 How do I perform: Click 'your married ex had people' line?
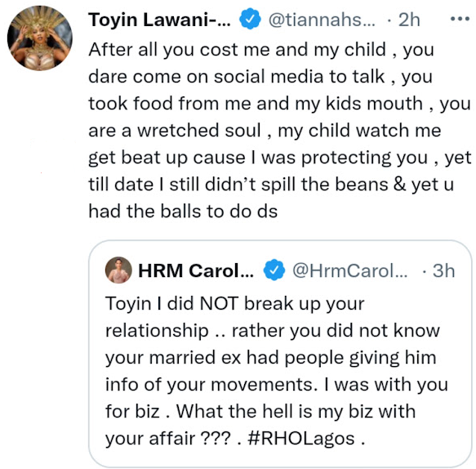[x=271, y=358]
